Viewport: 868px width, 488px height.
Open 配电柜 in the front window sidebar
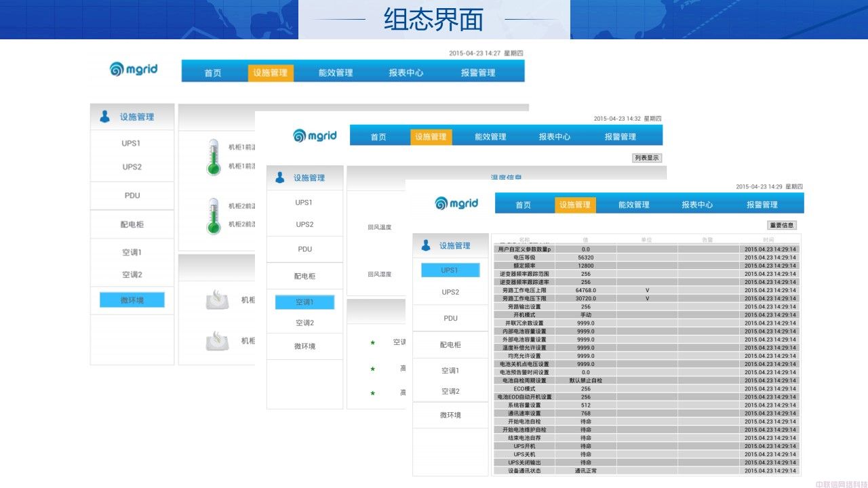pos(450,345)
